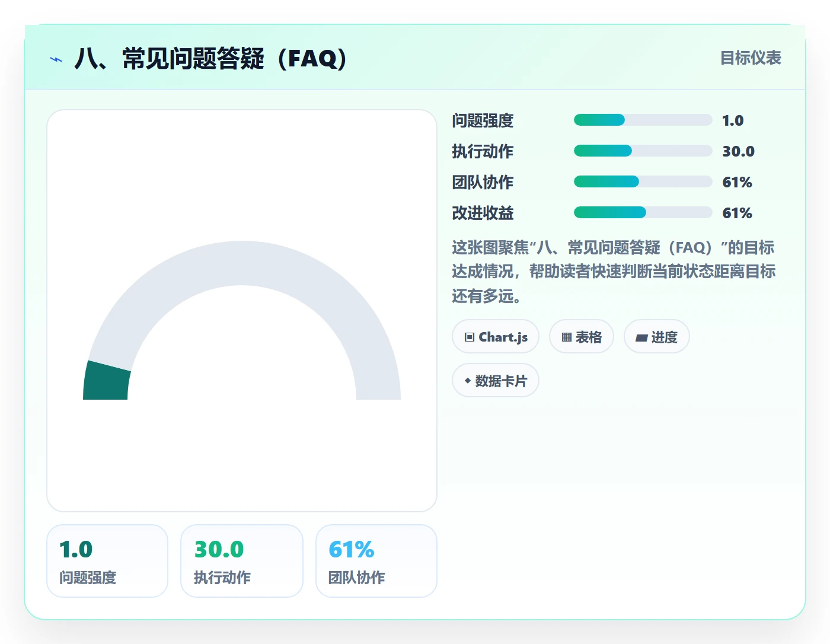Open the 61% 团队协作 stat card
This screenshot has width=830, height=644.
coord(376,561)
